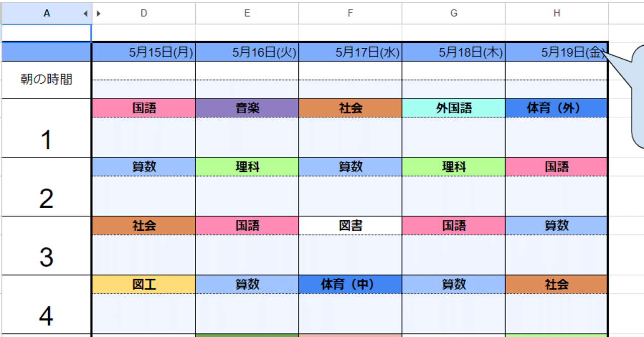Select the 体育（外） cell on Friday
The width and height of the screenshot is (644, 337).
click(557, 108)
